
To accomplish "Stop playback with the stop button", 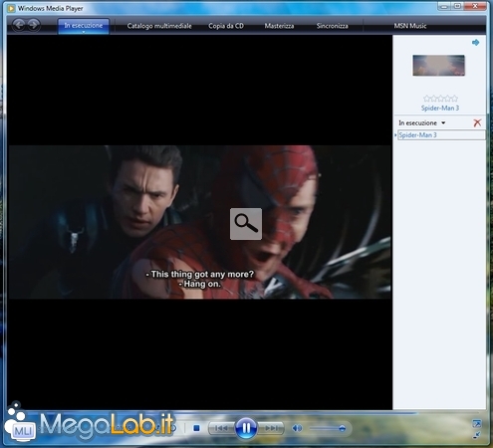I will point(196,428).
